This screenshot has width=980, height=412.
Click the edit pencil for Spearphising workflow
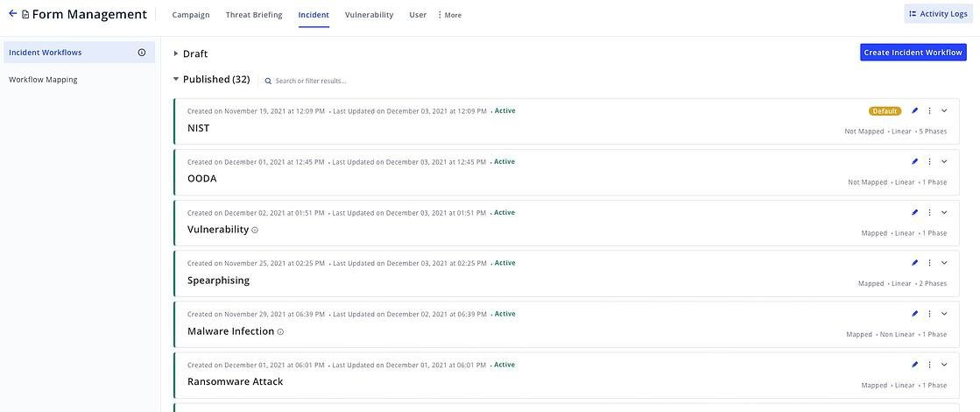(914, 263)
